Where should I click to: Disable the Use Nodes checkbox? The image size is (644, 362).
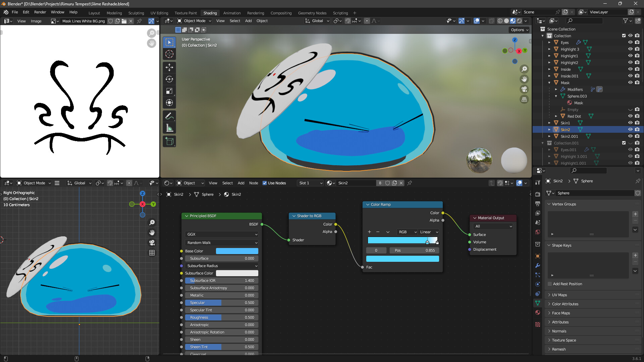coord(265,183)
